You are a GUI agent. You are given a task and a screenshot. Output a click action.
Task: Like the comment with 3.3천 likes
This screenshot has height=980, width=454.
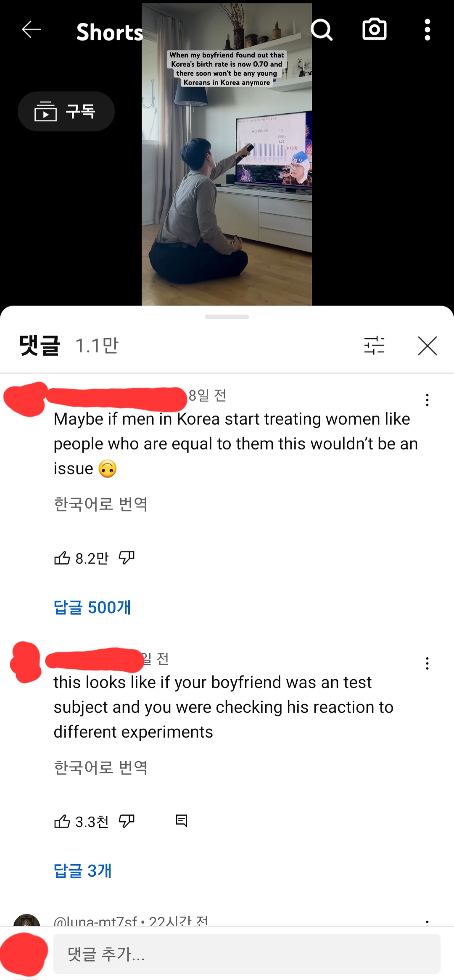point(62,821)
